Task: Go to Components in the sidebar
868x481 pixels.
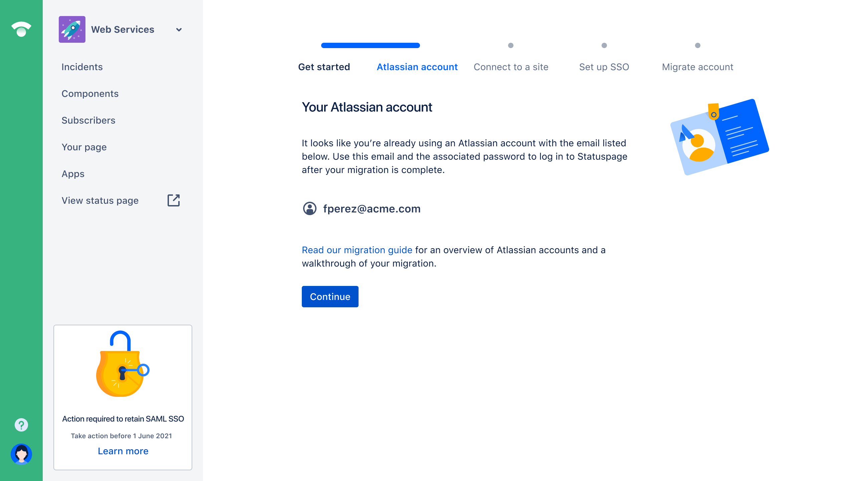Action: pos(90,94)
